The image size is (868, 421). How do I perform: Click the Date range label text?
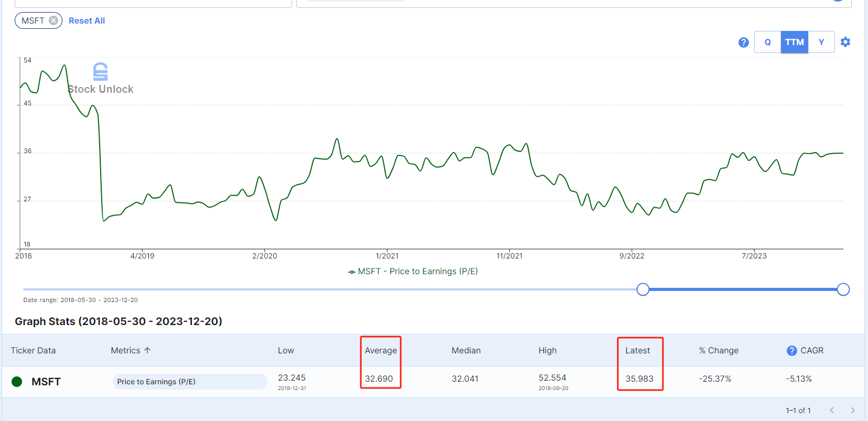80,300
